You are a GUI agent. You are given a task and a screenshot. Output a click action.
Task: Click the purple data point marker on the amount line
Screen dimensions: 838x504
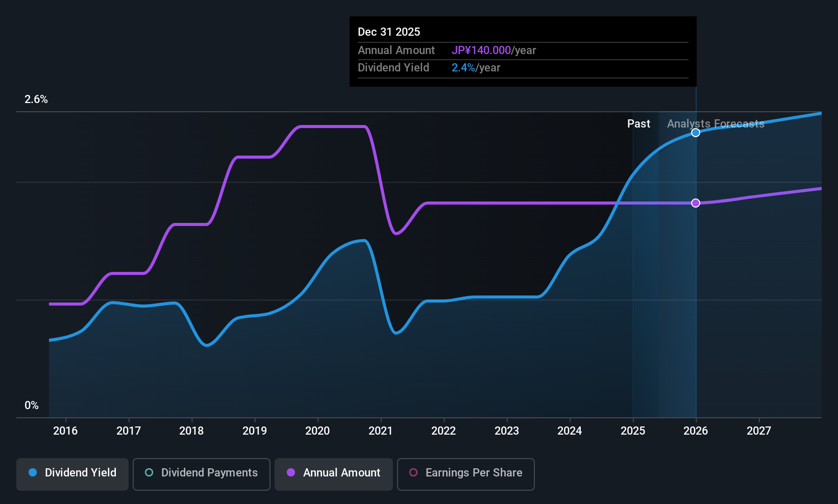[x=696, y=203]
